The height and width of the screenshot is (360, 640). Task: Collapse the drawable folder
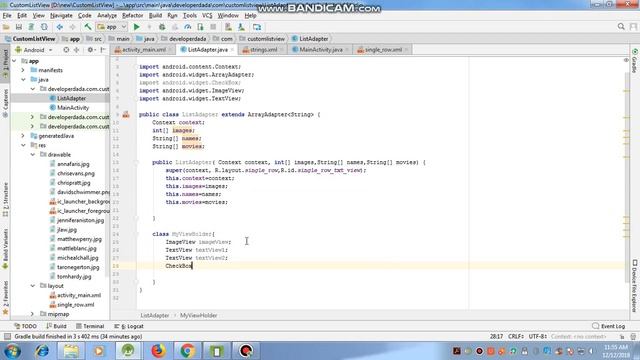(33, 155)
